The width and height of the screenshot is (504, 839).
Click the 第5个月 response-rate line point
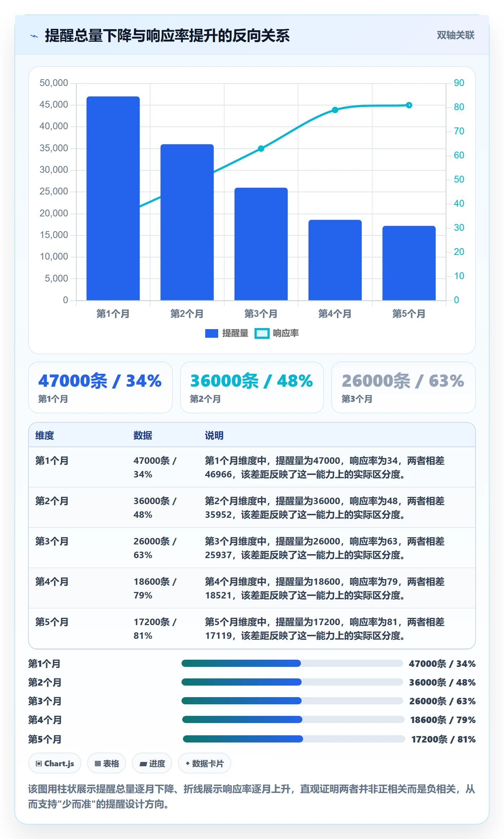(409, 105)
